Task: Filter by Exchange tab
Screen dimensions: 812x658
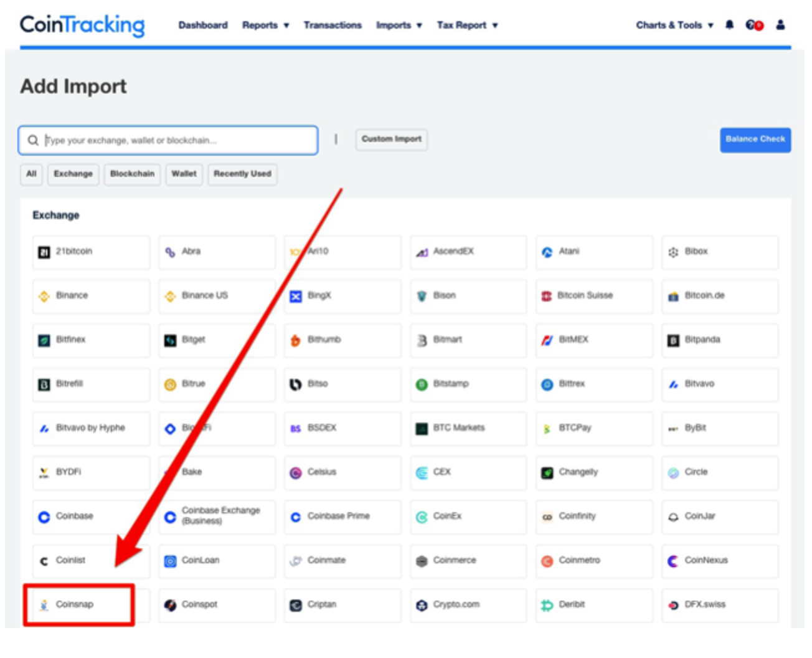Action: click(x=73, y=174)
